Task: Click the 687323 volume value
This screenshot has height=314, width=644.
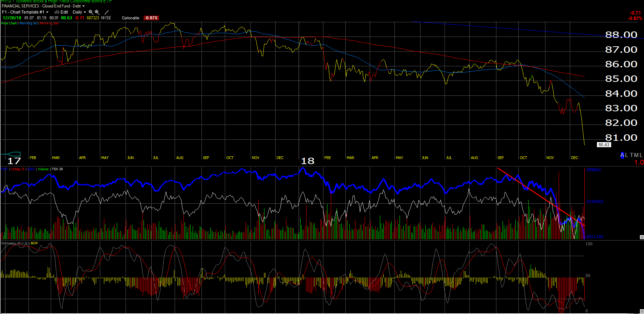Action: (x=93, y=18)
